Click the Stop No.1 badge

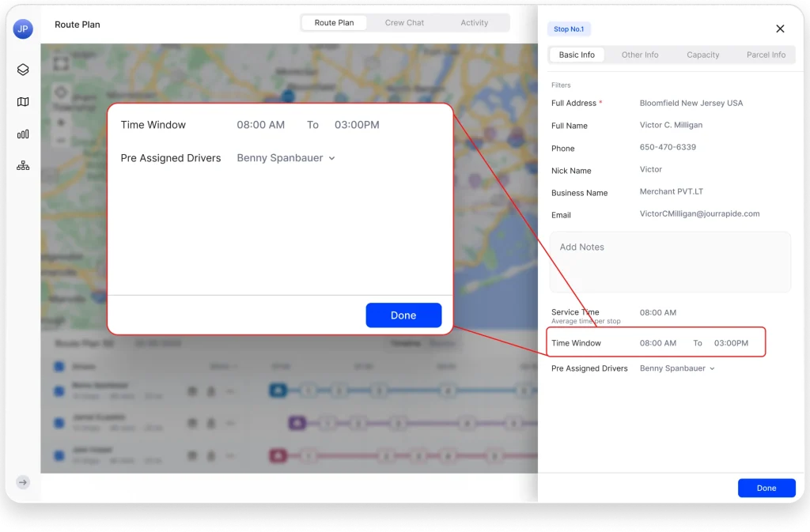(569, 29)
